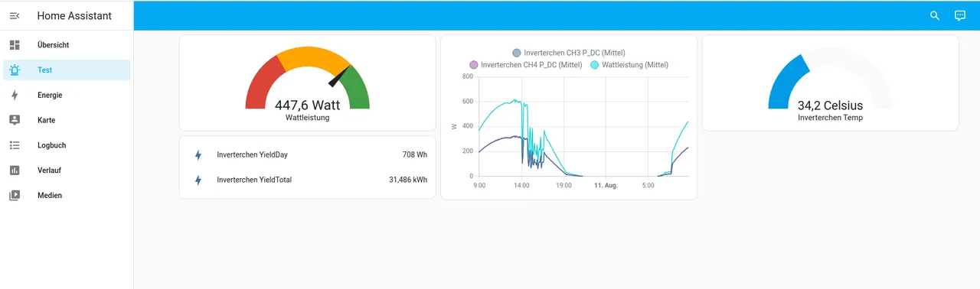980x289 pixels.
Task: Click the Übersicht dashboard icon
Action: (15, 45)
